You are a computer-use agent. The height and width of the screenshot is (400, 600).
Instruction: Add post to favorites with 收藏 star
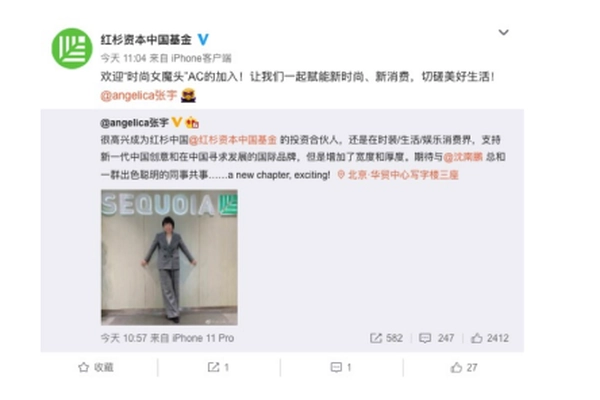tap(96, 367)
